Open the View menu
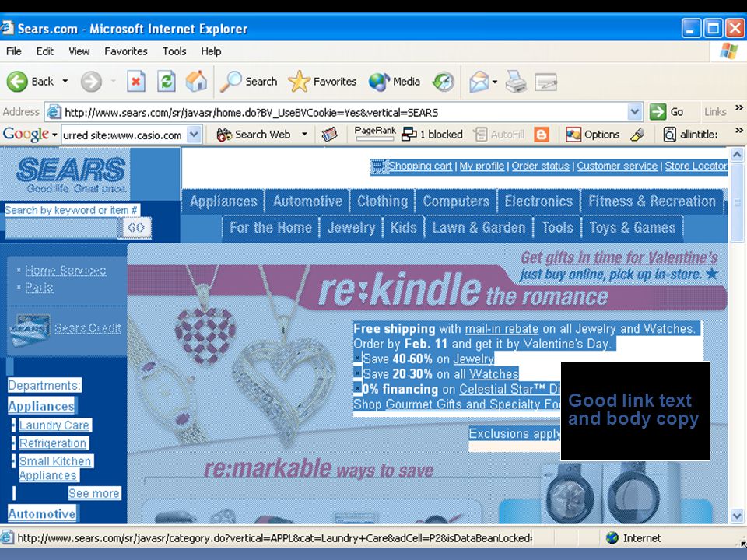747x560 pixels. coord(79,51)
